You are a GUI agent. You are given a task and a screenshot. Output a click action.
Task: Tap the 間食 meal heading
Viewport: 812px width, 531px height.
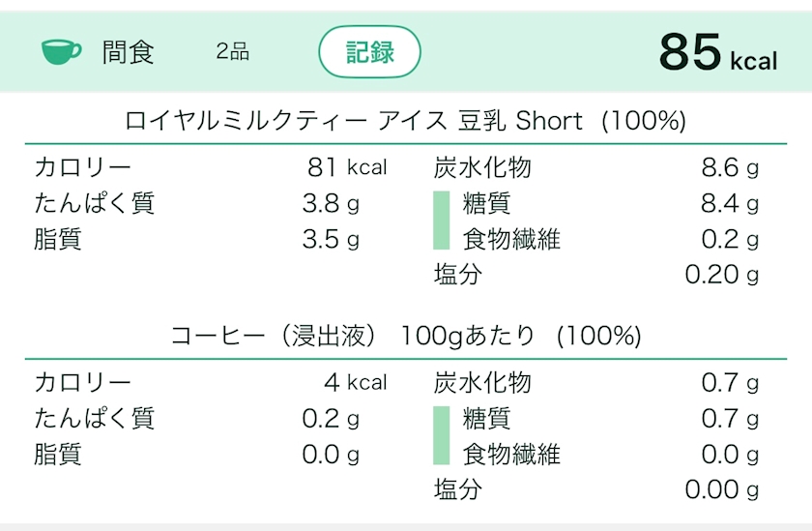click(x=128, y=52)
